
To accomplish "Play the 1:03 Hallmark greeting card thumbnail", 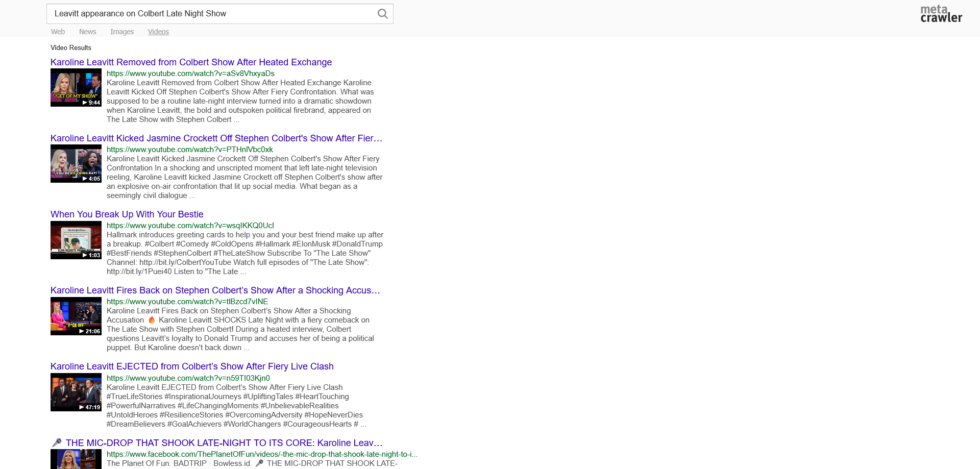I will (76, 240).
